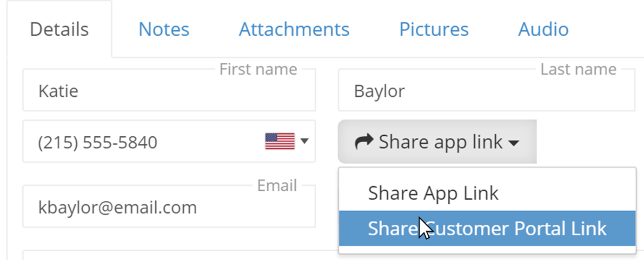Go to the Pictures tab
The height and width of the screenshot is (260, 644).
434,29
